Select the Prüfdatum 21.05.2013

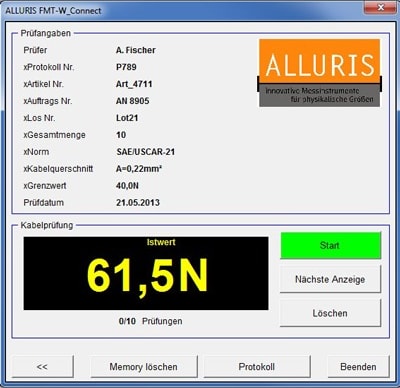(138, 203)
